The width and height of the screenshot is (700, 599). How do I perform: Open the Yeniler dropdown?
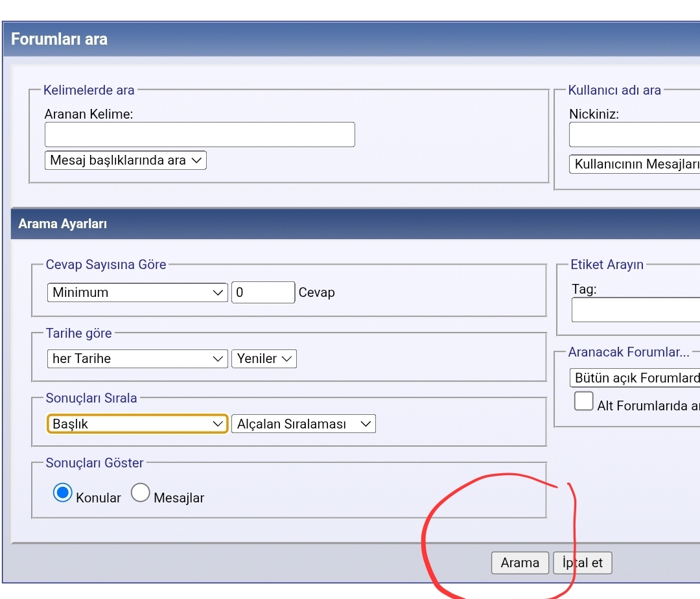point(264,358)
